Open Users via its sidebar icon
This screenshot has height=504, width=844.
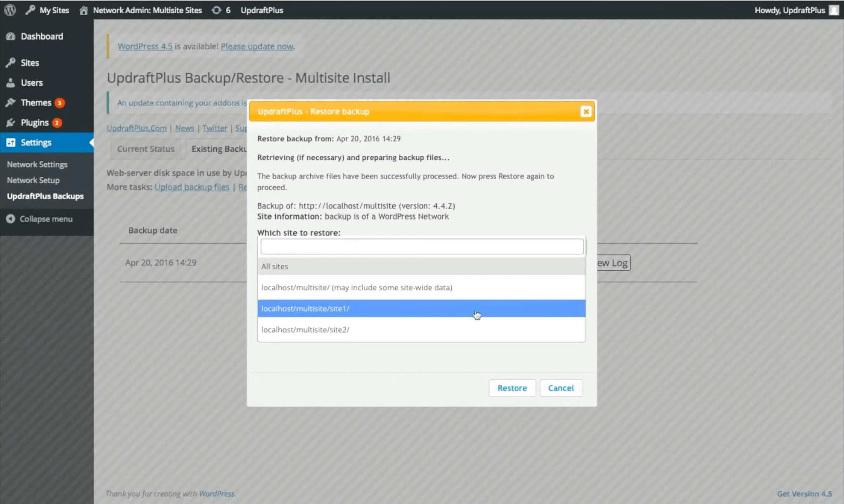coord(11,82)
